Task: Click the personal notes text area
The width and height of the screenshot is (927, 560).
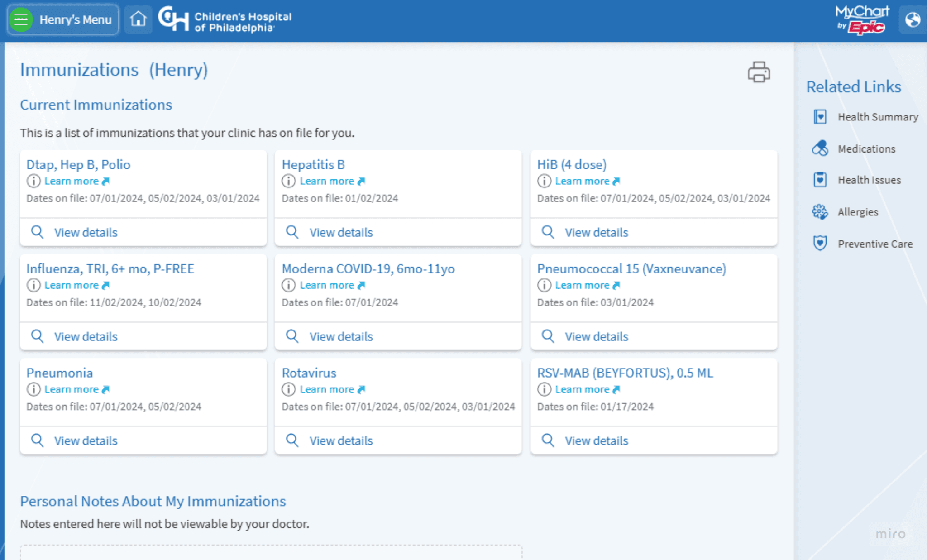Action: click(271, 553)
